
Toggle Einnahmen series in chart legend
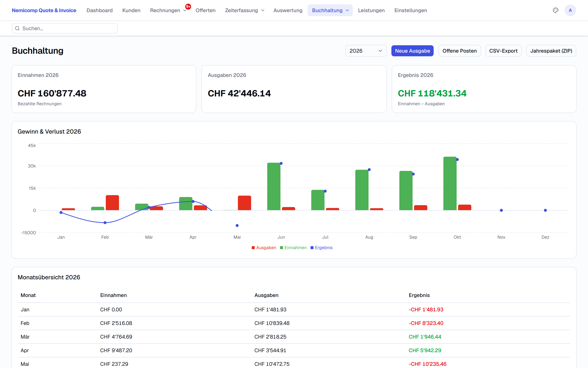293,247
